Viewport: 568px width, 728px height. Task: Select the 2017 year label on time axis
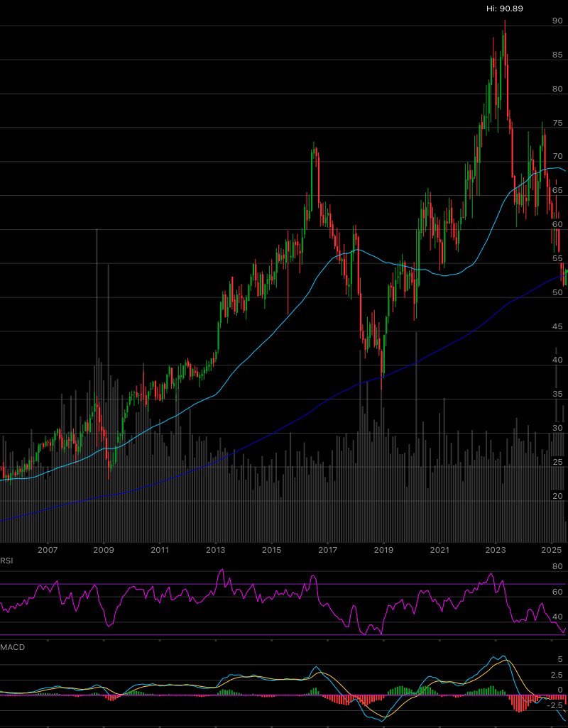tap(328, 550)
